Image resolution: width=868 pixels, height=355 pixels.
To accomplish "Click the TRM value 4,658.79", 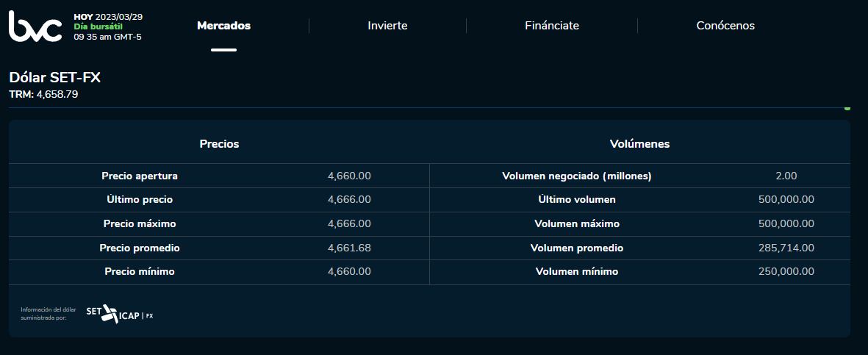I will coord(57,95).
